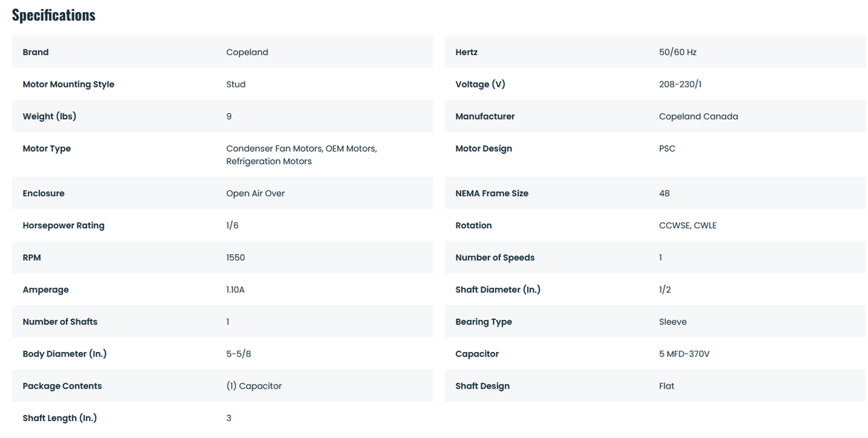Select the 50/60 Hz value
The image size is (868, 438).
point(678,52)
